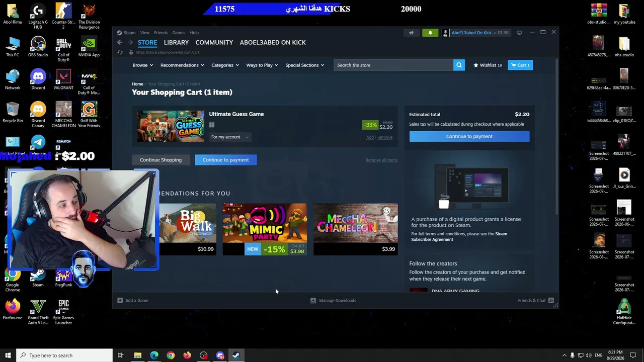Open the Cart button in store header
Screen dimensions: 644x362
coord(520,65)
